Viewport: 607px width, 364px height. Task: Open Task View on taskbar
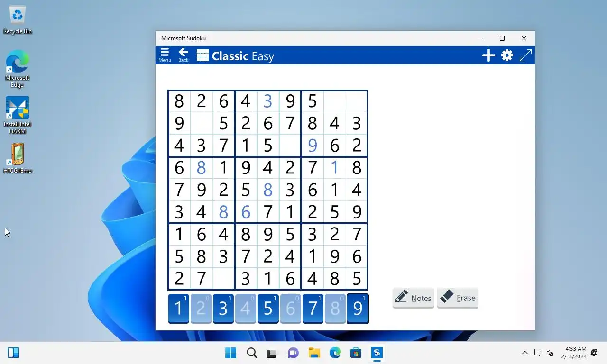(272, 353)
